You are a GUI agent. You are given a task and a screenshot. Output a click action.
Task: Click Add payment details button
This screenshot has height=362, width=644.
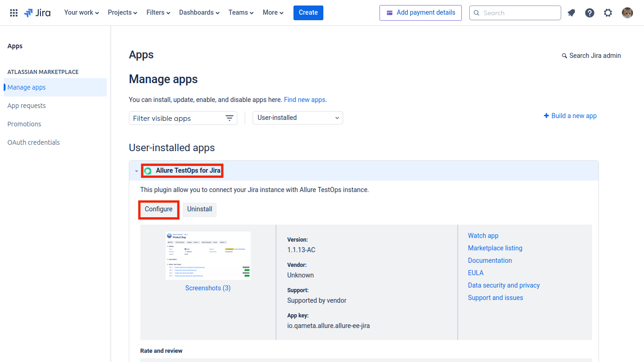pyautogui.click(x=420, y=12)
